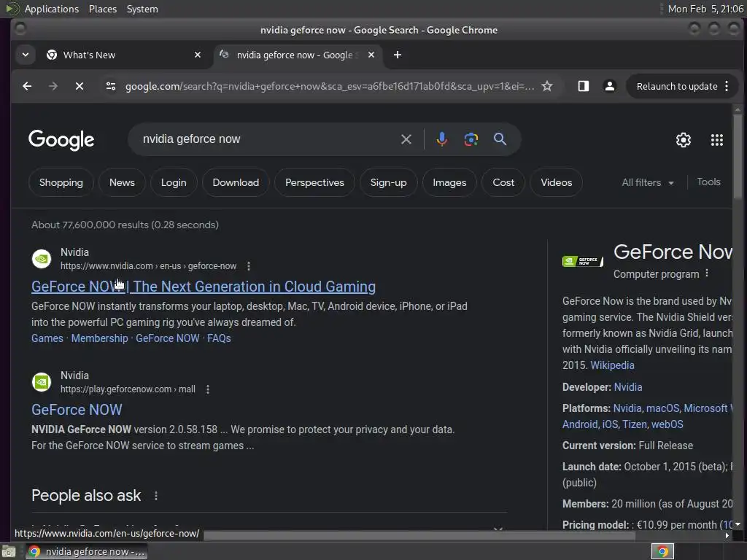Open the webOS platform link

667,424
